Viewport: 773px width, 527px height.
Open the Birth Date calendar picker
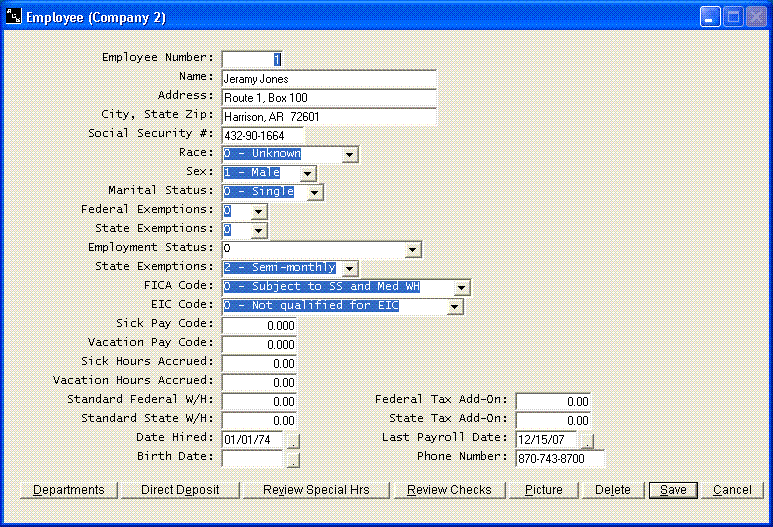(293, 460)
